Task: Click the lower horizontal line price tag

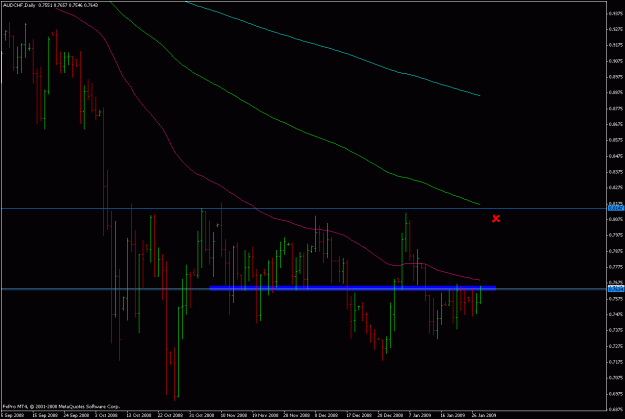Action: 616,289
